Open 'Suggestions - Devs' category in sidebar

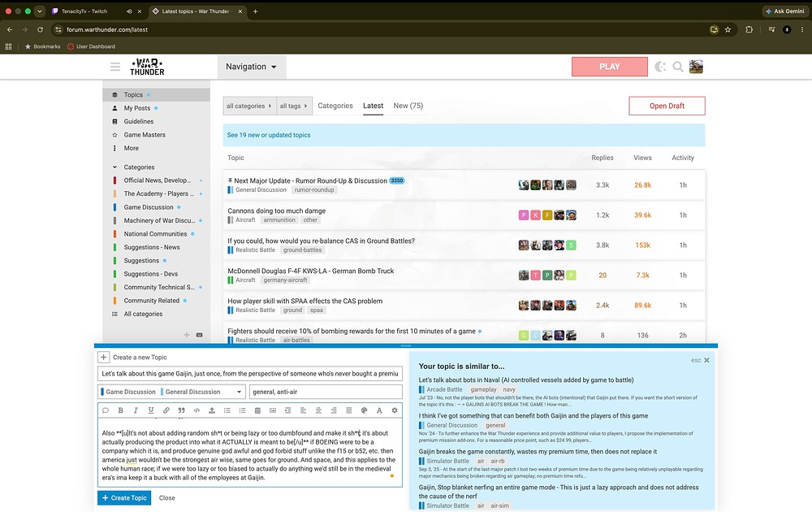click(x=151, y=274)
